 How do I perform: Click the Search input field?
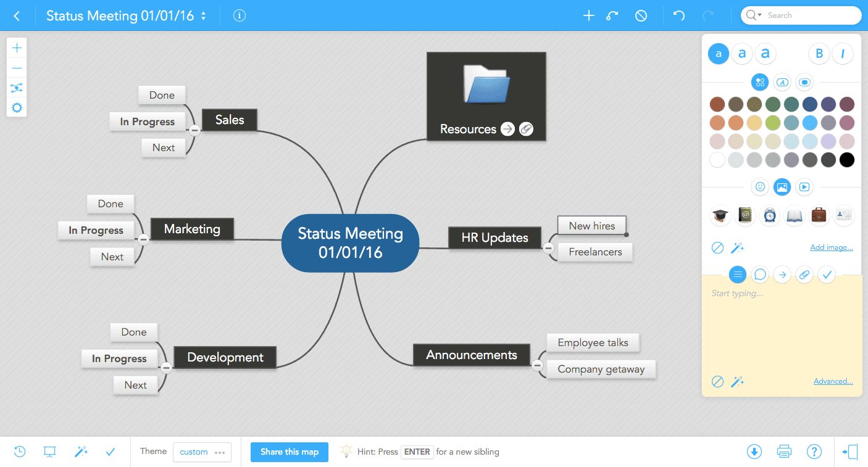(x=809, y=15)
